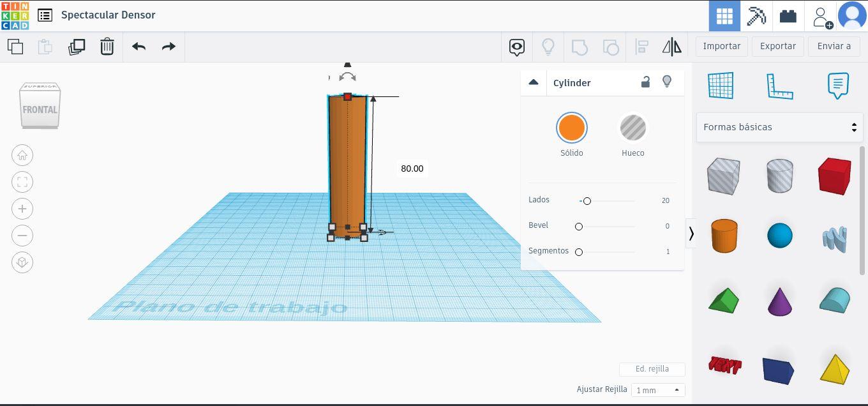Pick the hollow box shape

[x=723, y=176]
